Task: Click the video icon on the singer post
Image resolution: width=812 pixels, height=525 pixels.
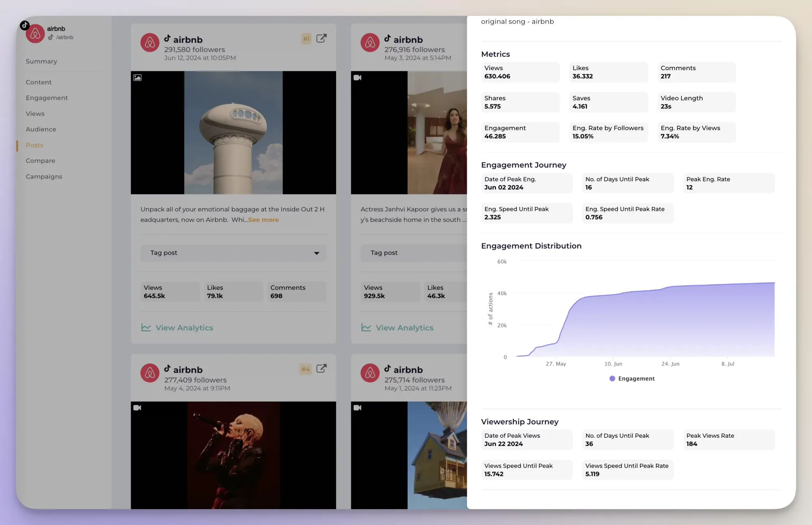Action: pos(137,408)
